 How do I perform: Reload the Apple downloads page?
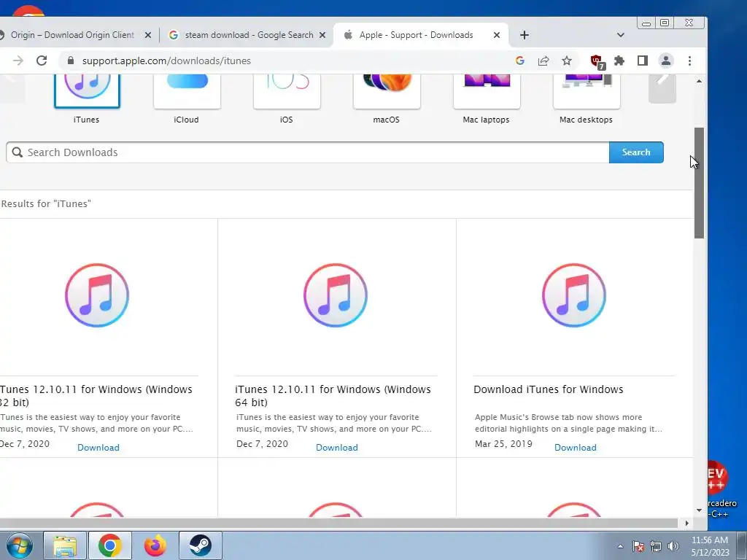point(42,61)
